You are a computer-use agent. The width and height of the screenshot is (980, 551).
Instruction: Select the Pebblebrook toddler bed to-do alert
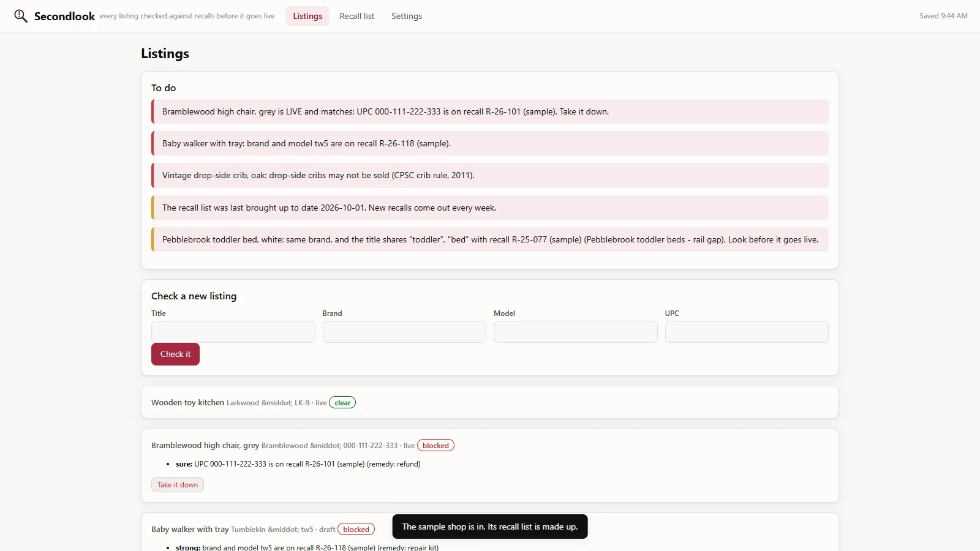pyautogui.click(x=490, y=239)
